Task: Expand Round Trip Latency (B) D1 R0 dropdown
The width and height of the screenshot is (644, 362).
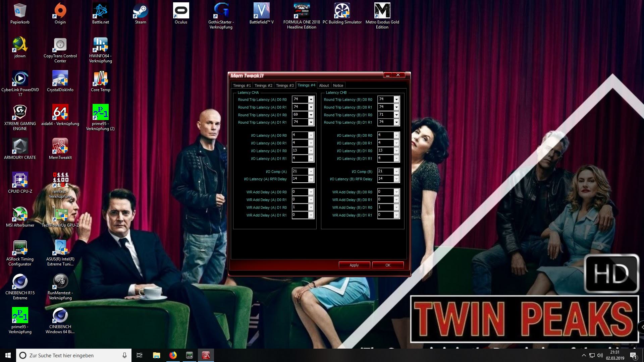Action: click(396, 115)
